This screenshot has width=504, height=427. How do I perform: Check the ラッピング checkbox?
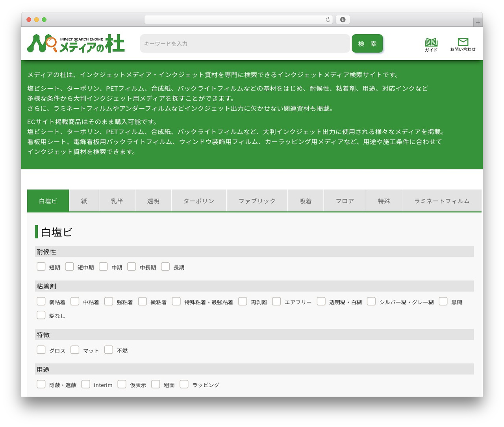184,384
